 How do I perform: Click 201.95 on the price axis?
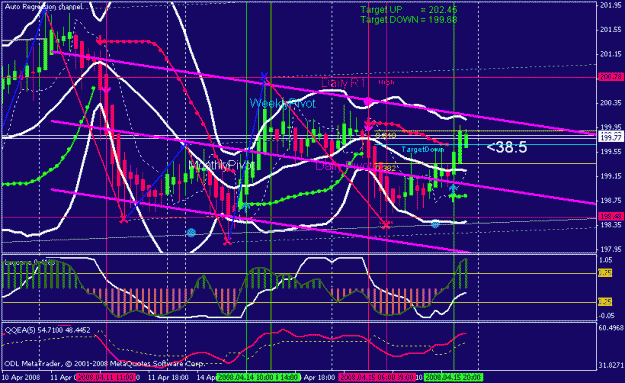(x=611, y=6)
